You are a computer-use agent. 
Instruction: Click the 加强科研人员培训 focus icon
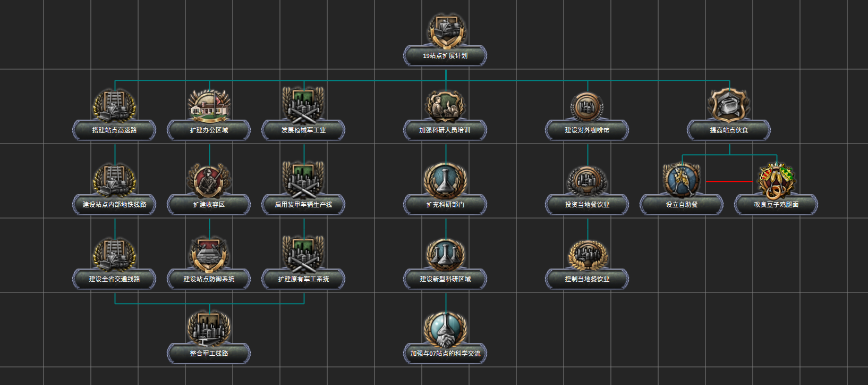446,105
